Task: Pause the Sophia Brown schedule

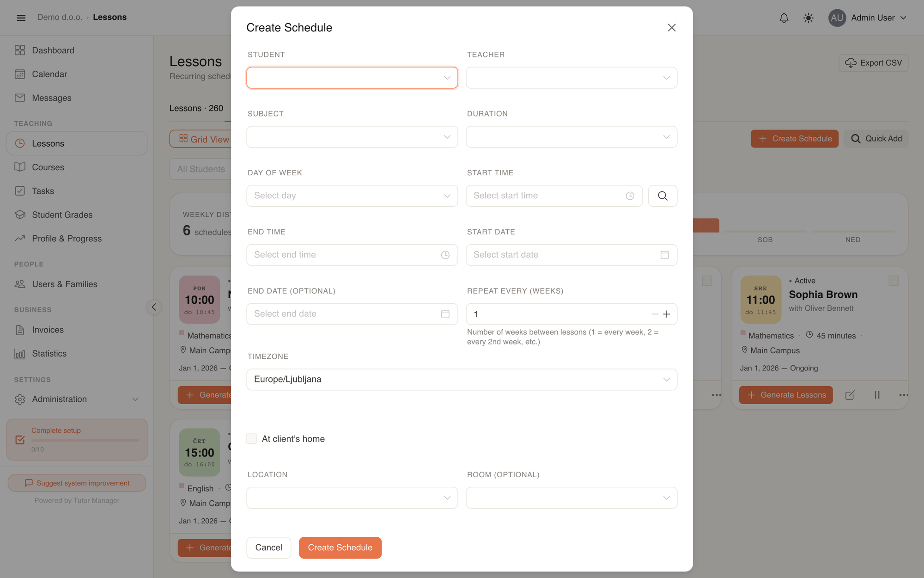Action: pos(877,395)
